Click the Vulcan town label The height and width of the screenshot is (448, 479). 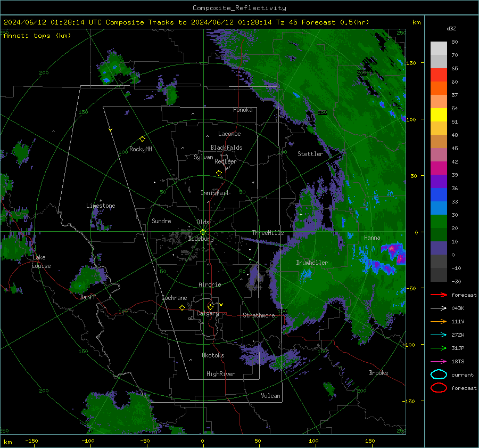(270, 396)
